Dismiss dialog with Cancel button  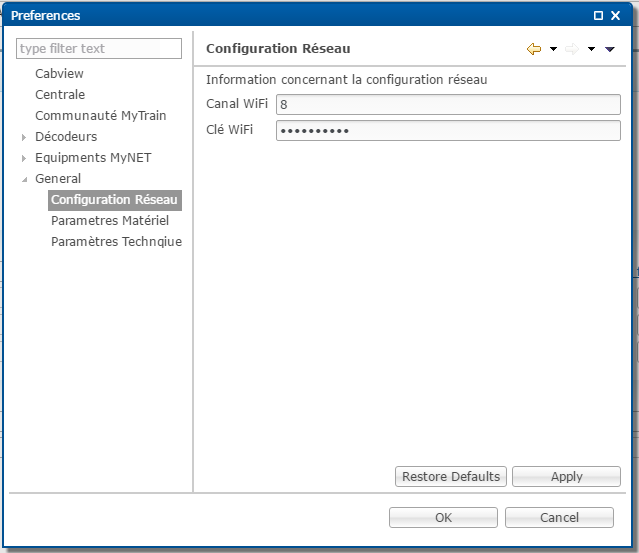(559, 518)
